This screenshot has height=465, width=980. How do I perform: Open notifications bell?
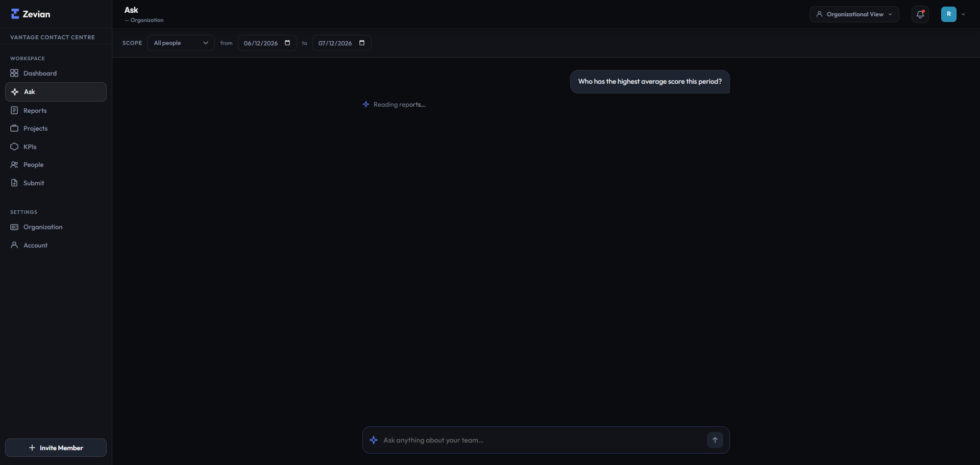tap(920, 14)
